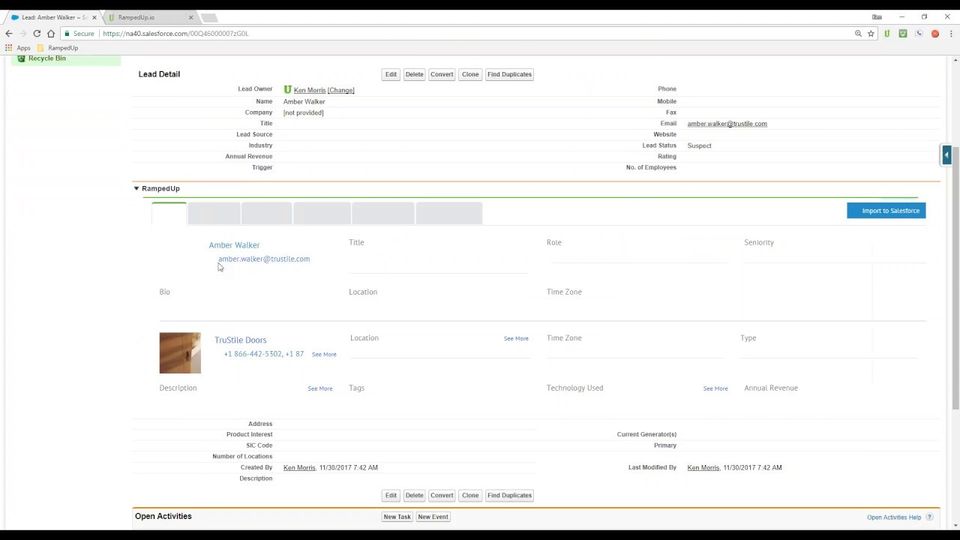The width and height of the screenshot is (960, 540).
Task: Click Import to Salesforce button
Action: pos(886,211)
